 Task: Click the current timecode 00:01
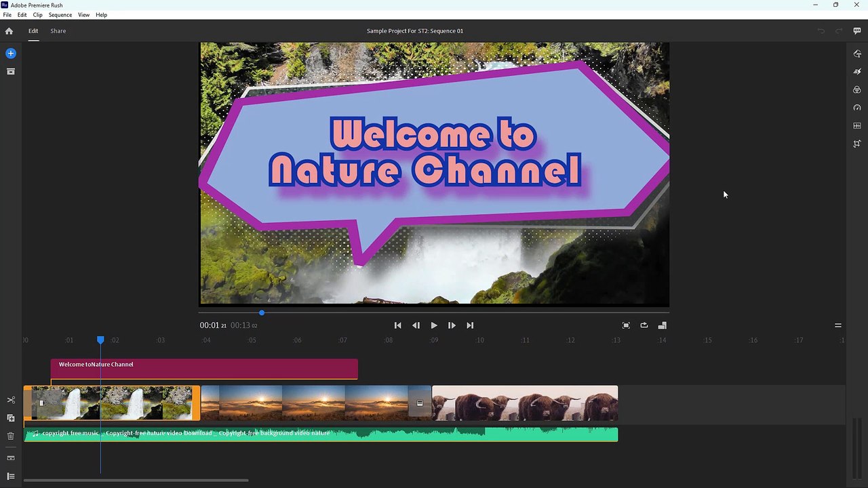coord(213,325)
